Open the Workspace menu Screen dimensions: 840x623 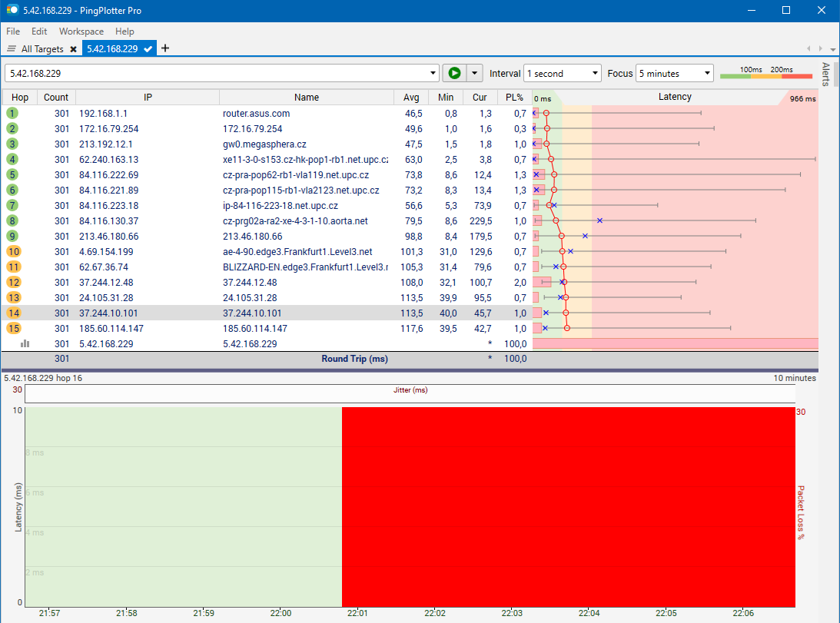(81, 31)
